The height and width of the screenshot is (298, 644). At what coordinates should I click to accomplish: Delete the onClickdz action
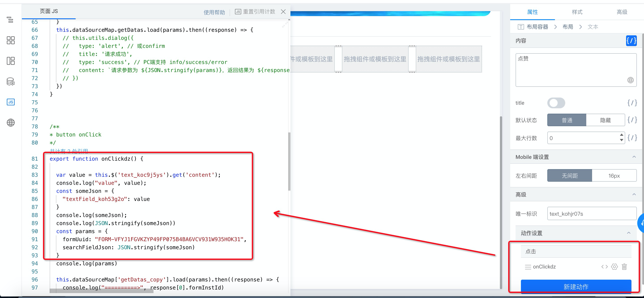coord(624,267)
